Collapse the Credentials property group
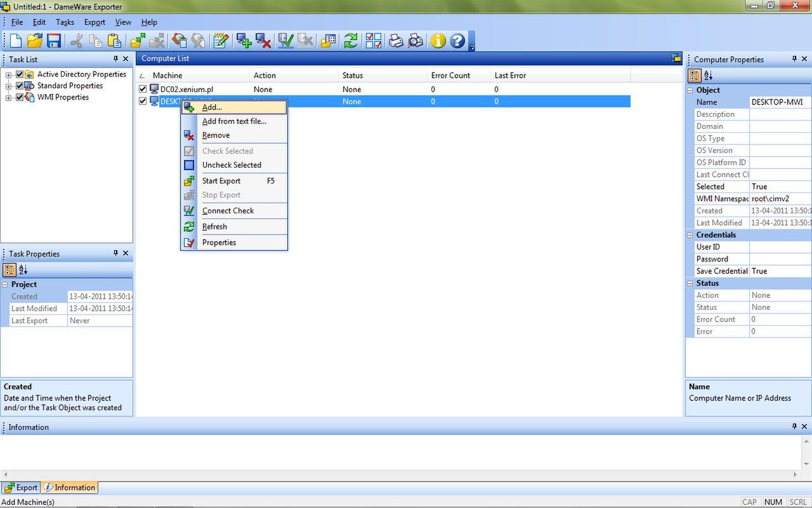Viewport: 812px width, 508px height. (x=690, y=235)
